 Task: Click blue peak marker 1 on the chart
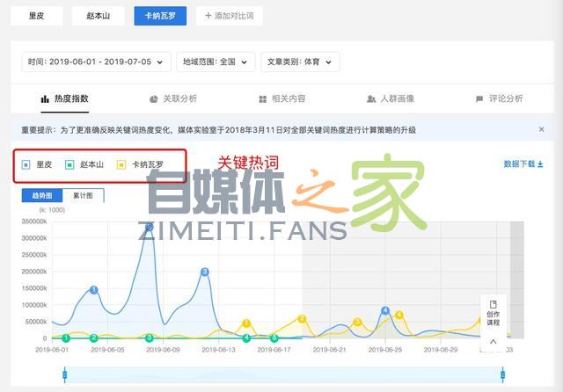(x=94, y=290)
